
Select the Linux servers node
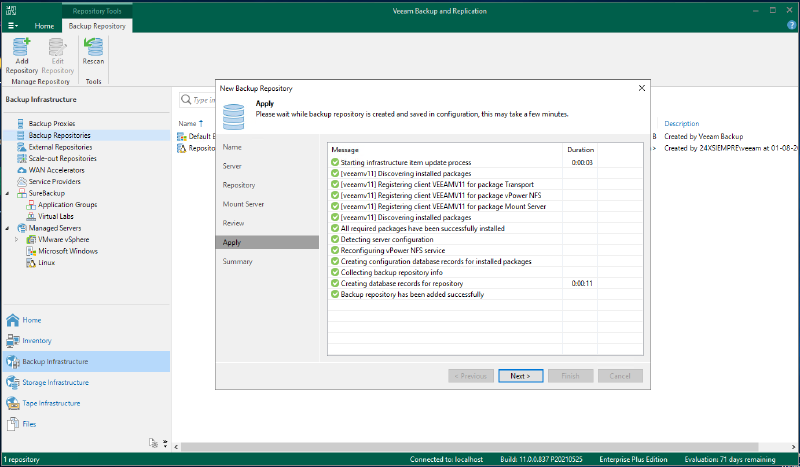[46, 262]
